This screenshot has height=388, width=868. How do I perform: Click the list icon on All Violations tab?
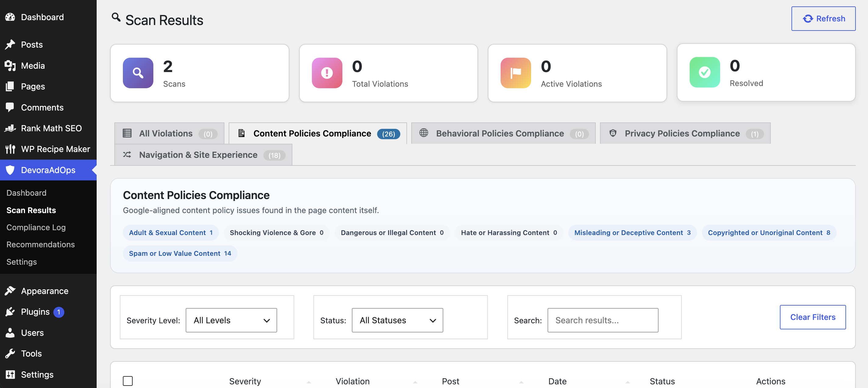point(127,133)
